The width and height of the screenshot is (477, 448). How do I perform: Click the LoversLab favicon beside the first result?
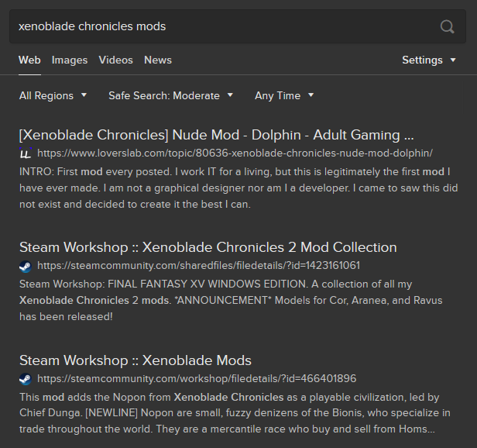26,153
